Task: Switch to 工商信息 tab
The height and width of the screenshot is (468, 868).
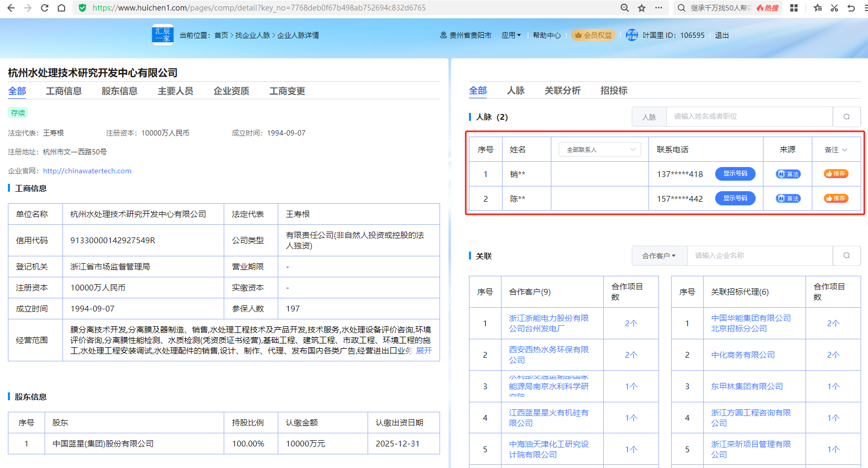Action: (x=64, y=91)
